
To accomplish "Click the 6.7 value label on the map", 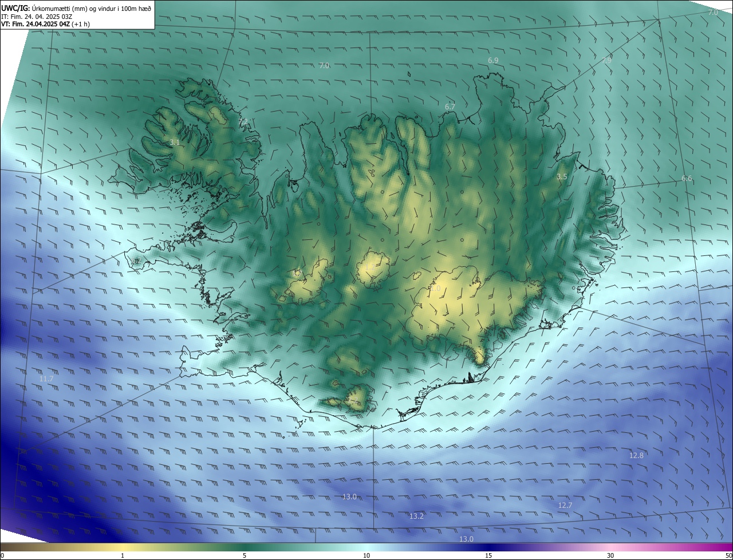I will (450, 107).
